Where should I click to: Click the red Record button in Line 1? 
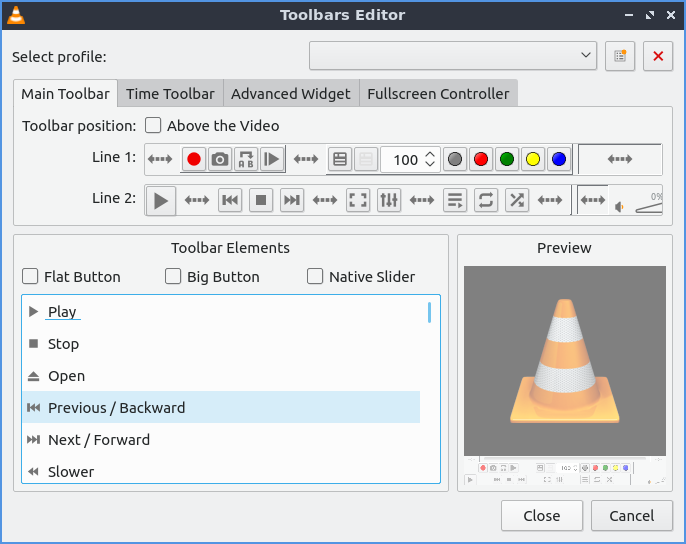193,159
